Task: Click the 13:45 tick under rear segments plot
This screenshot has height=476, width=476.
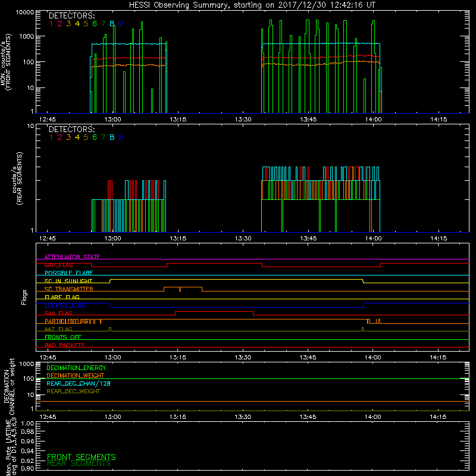Action: coord(308,239)
